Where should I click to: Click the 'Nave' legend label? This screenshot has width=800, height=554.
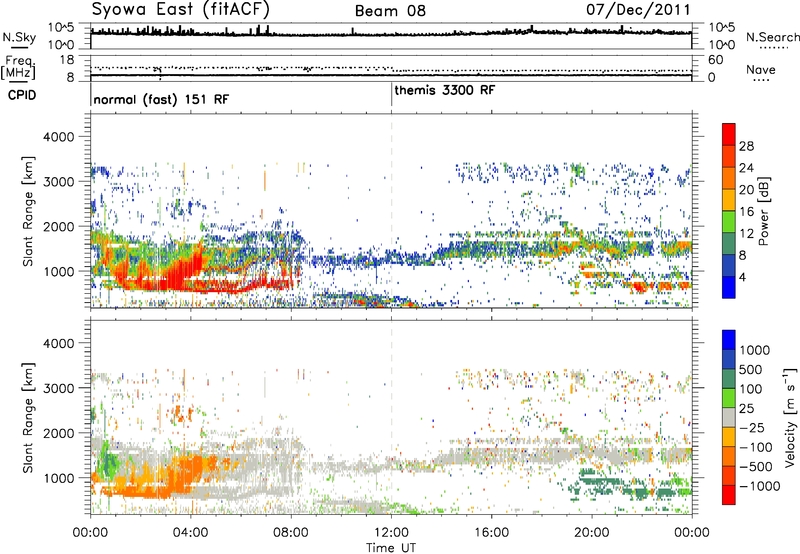pos(761,70)
